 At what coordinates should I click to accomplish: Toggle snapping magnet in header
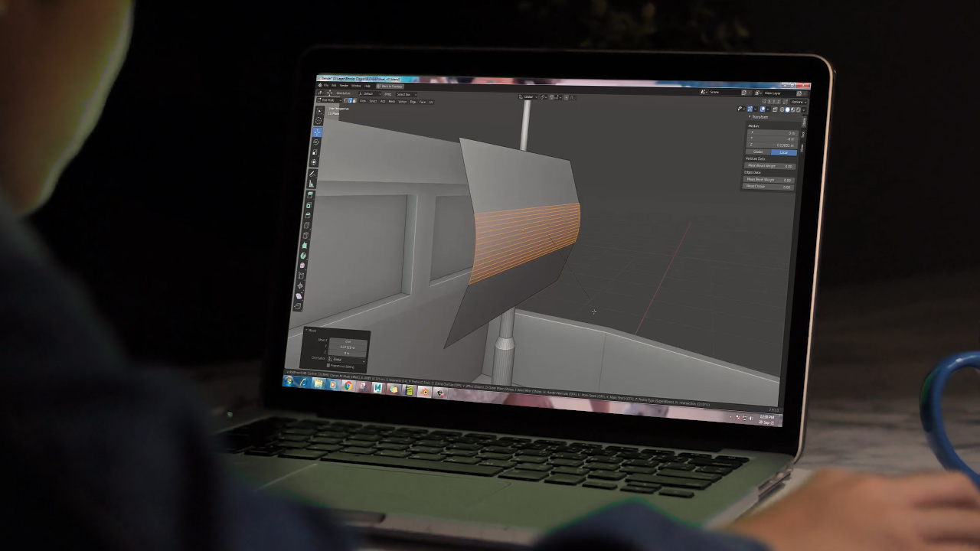pyautogui.click(x=551, y=97)
